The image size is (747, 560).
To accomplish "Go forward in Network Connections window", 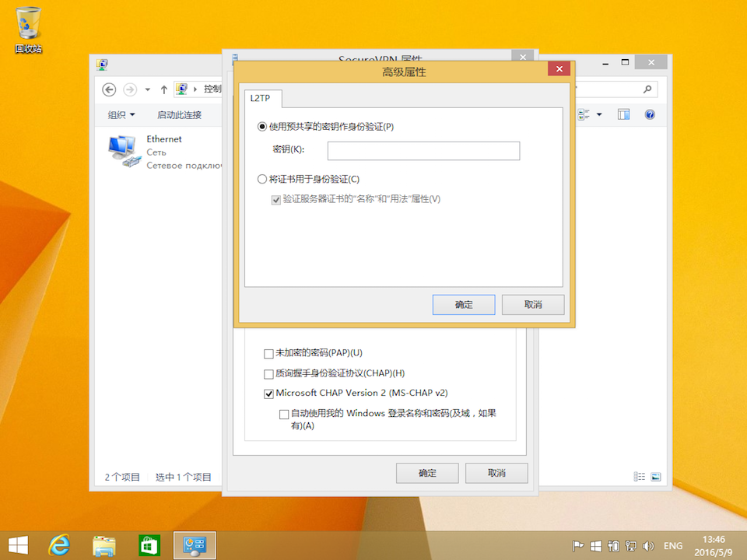I will pyautogui.click(x=130, y=89).
